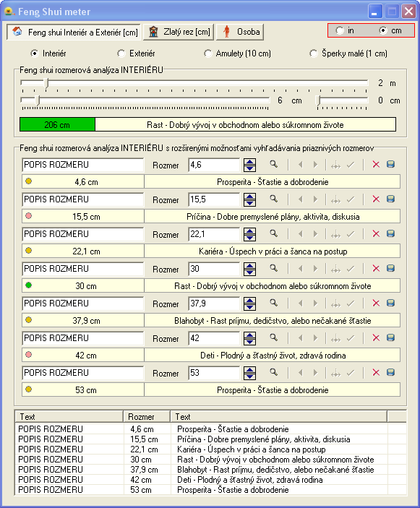Viewport: 420px width, 508px height.
Task: Click the next arrow in the 30 row
Action: pos(315,269)
